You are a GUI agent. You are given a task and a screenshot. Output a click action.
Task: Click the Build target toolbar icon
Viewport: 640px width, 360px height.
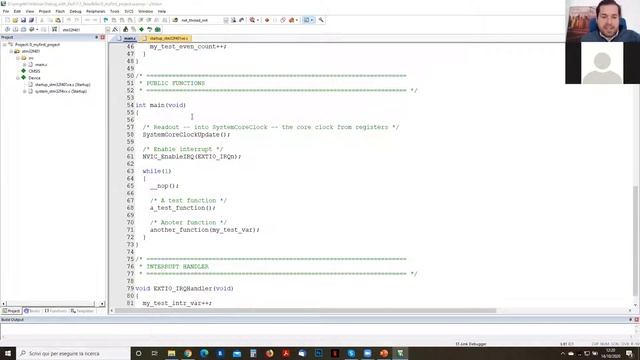tap(16, 29)
